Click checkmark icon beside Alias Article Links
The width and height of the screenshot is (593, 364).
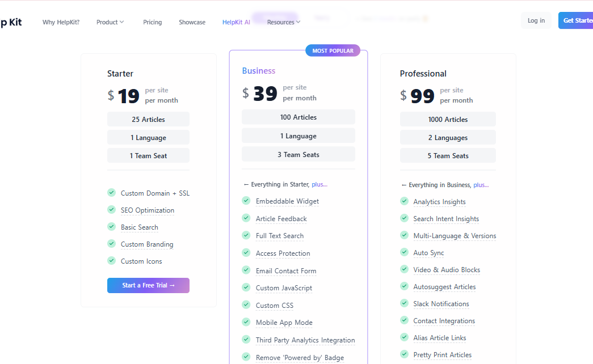tap(404, 337)
